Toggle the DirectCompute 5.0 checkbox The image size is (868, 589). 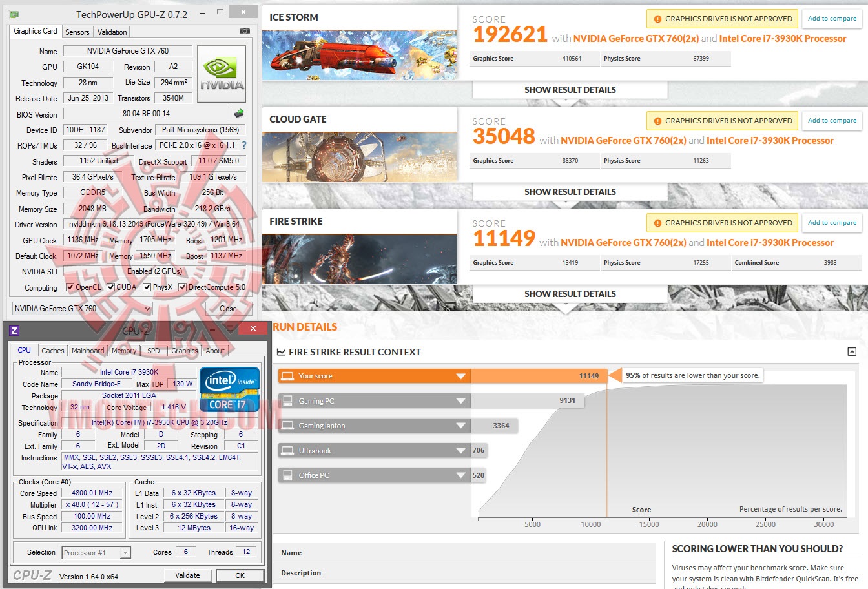click(x=183, y=287)
